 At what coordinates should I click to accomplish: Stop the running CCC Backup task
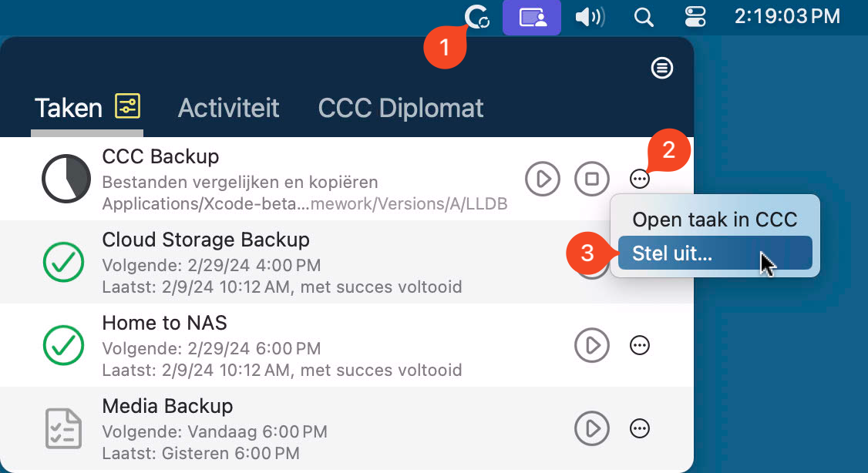592,179
